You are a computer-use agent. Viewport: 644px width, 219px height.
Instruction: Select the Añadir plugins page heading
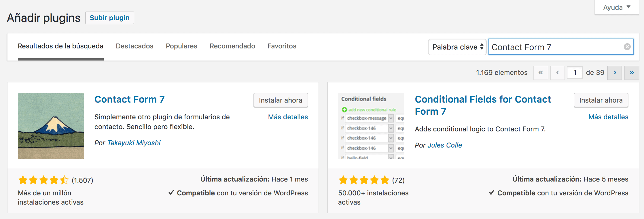tap(44, 18)
